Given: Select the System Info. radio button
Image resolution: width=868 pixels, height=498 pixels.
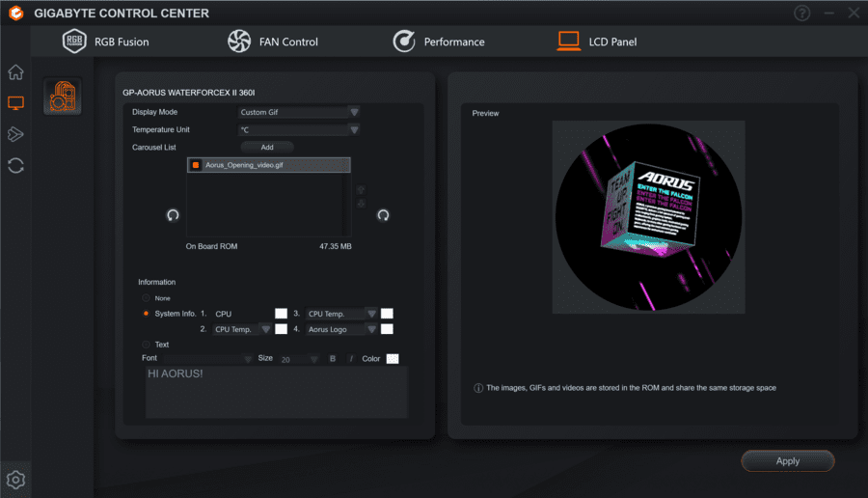Looking at the screenshot, I should pyautogui.click(x=147, y=314).
